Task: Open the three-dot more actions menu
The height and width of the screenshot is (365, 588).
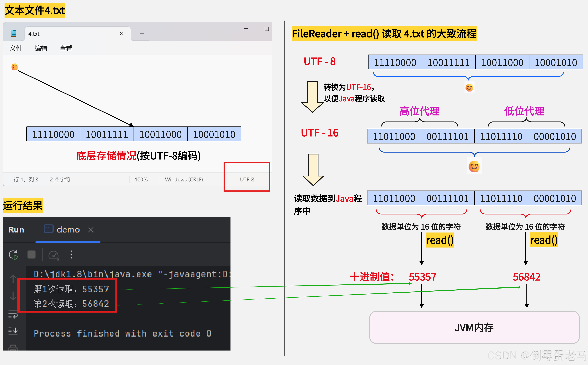Action: [x=71, y=255]
